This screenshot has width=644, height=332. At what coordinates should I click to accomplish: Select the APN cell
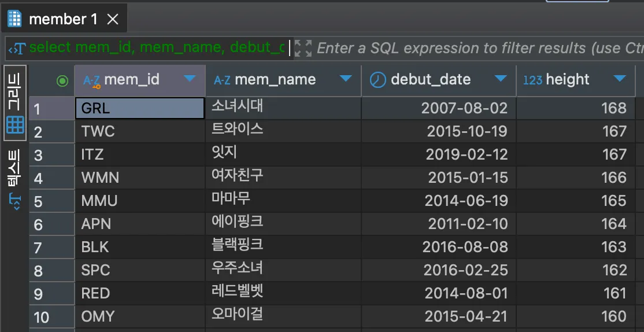coord(140,224)
